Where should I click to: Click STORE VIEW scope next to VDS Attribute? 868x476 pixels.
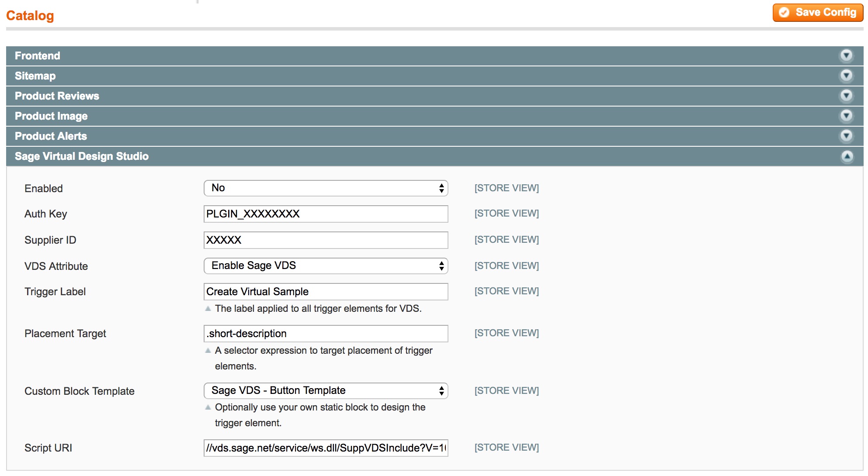507,266
